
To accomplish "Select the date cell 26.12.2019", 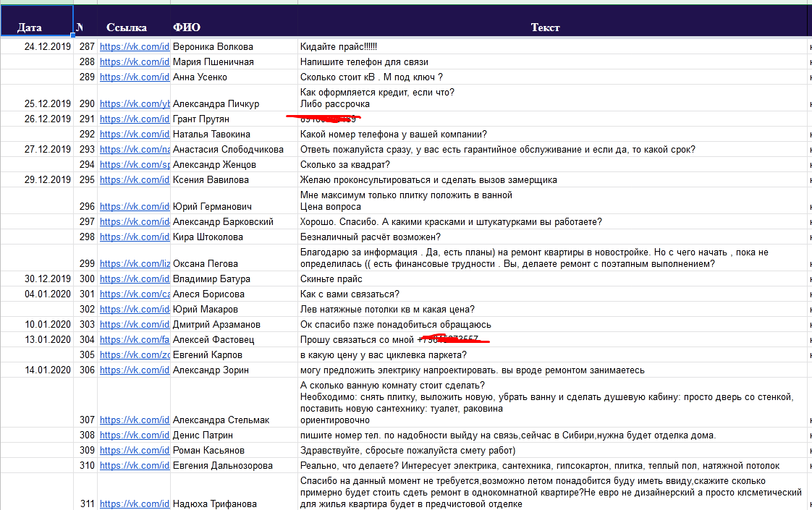I will [37, 119].
